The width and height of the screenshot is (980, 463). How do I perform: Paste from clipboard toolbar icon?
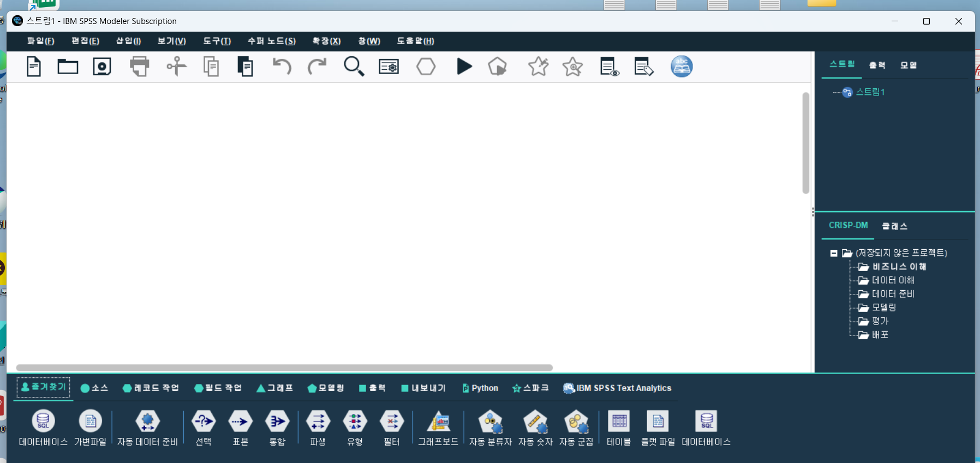245,67
